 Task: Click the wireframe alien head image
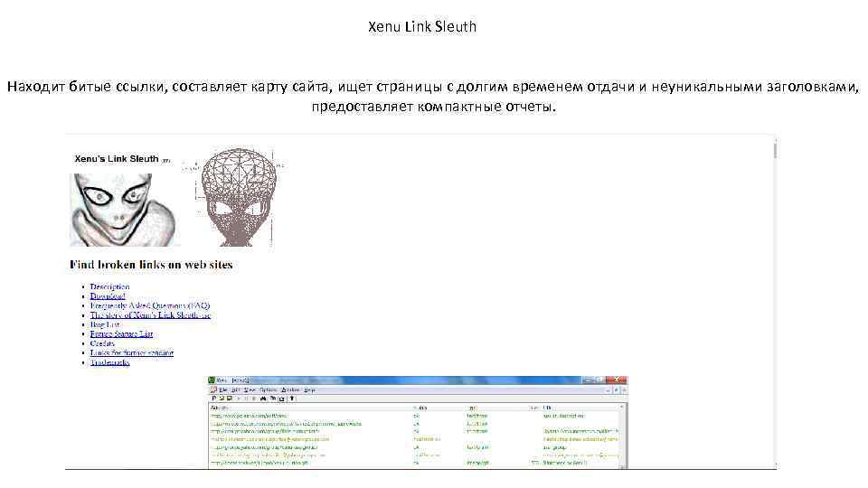238,197
